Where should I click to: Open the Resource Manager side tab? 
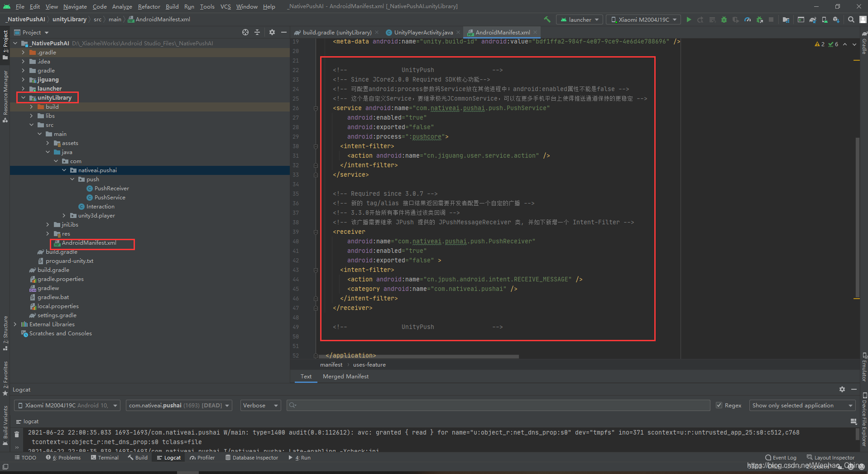tap(5, 97)
